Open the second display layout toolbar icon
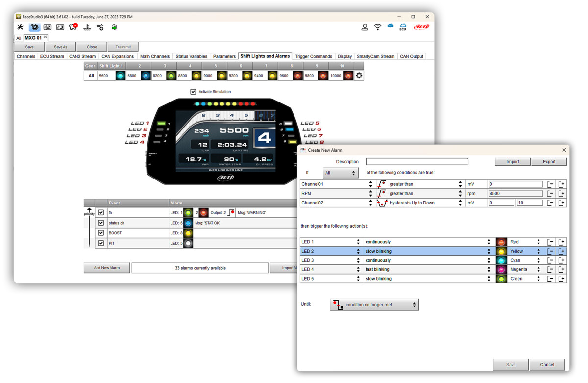Screen dimensions: 588x383 [x=48, y=27]
